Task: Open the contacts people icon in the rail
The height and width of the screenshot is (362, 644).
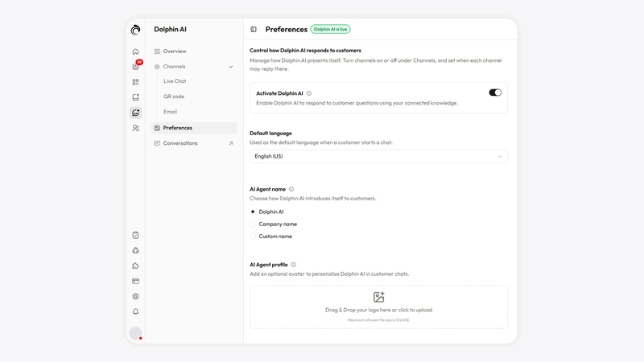Action: pos(135,128)
